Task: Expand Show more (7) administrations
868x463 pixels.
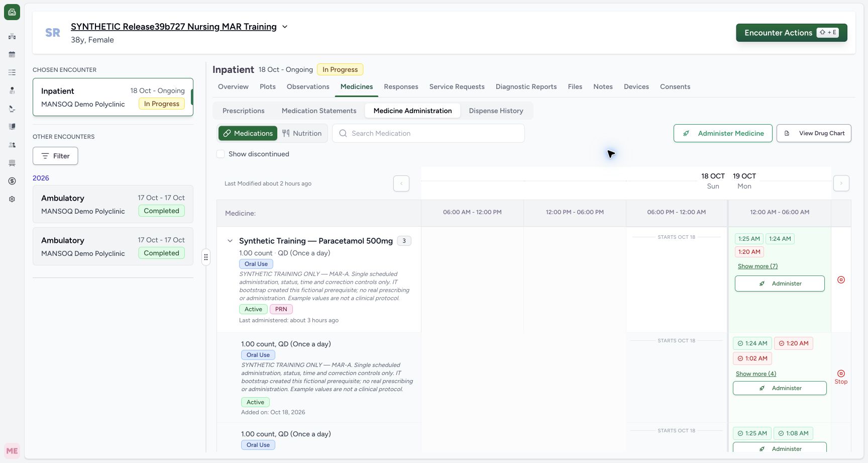Action: [757, 266]
